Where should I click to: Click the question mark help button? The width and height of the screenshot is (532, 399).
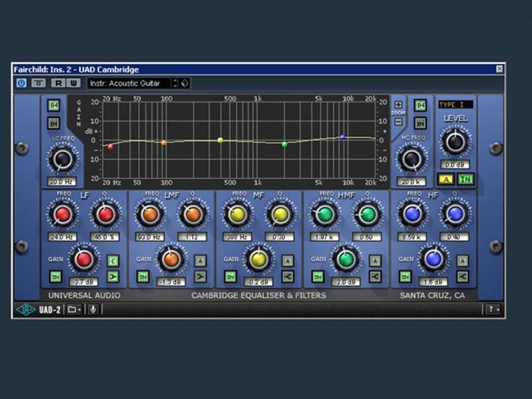[x=491, y=309]
